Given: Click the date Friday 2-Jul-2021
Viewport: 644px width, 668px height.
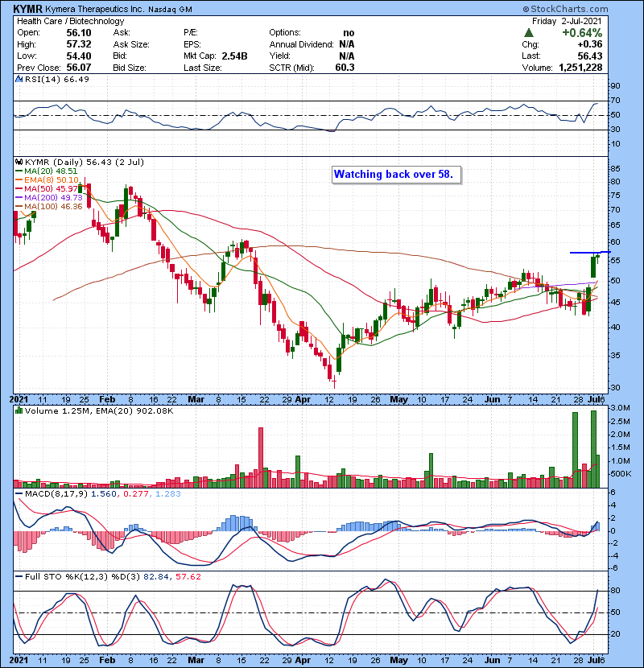Looking at the screenshot, I should pos(567,21).
